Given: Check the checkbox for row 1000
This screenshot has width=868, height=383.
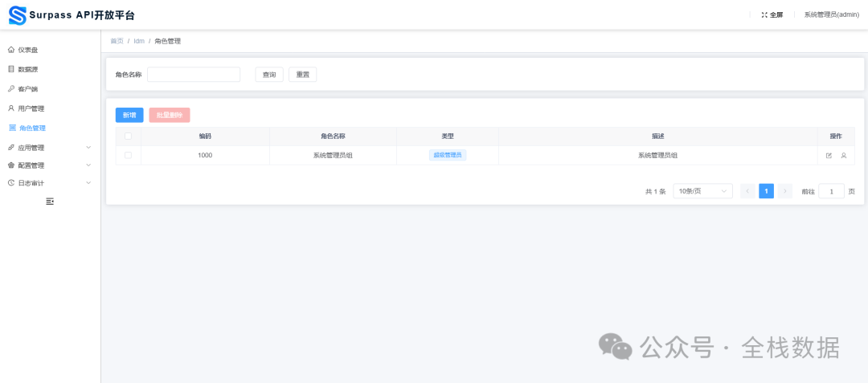Looking at the screenshot, I should pyautogui.click(x=128, y=155).
